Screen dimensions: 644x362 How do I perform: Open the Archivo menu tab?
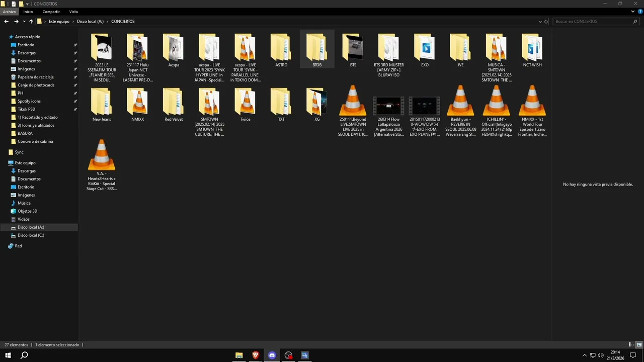coord(9,12)
